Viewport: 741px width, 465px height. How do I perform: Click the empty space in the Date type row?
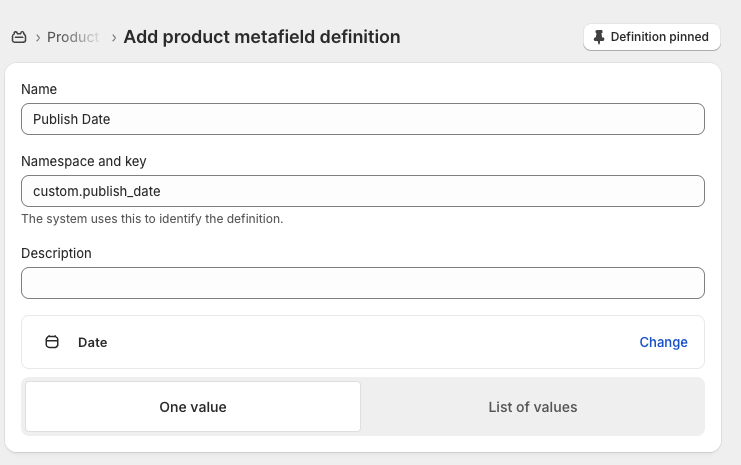point(370,342)
